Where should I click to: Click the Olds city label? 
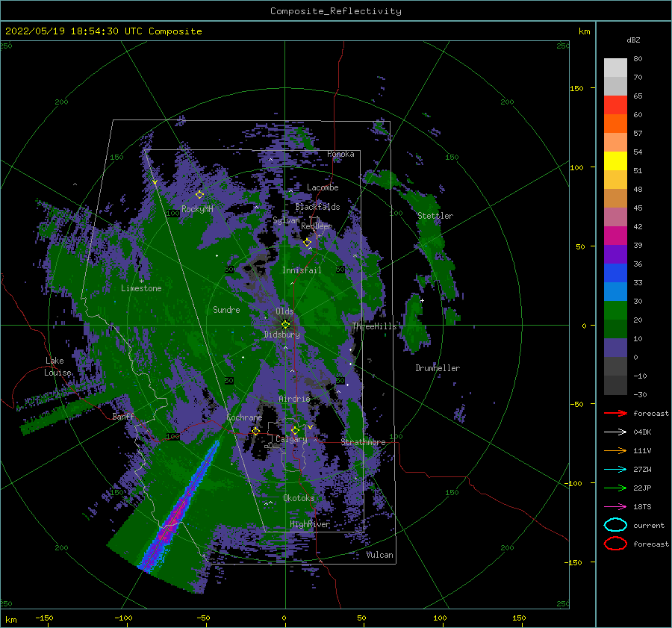click(x=284, y=311)
